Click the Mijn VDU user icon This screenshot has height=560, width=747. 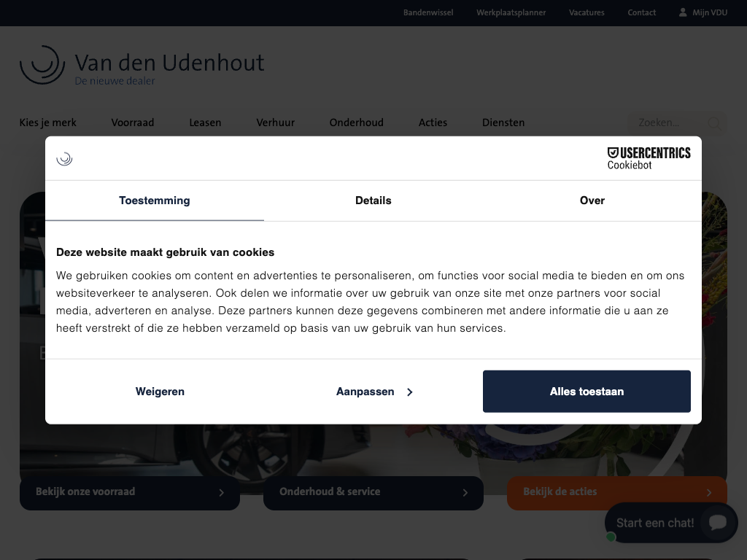(683, 12)
